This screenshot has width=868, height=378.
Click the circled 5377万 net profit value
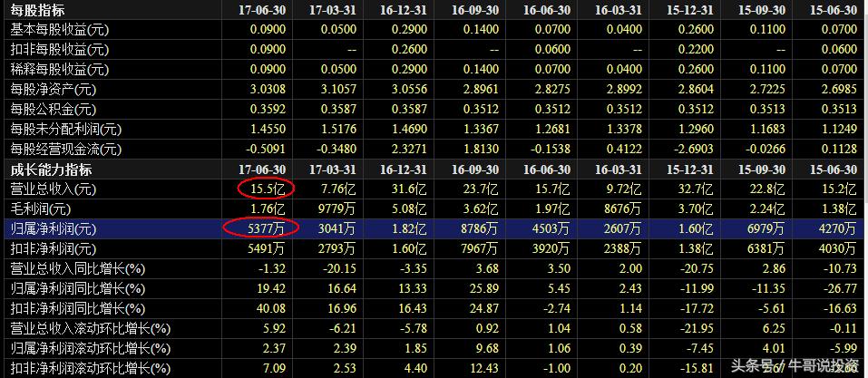[x=261, y=228]
